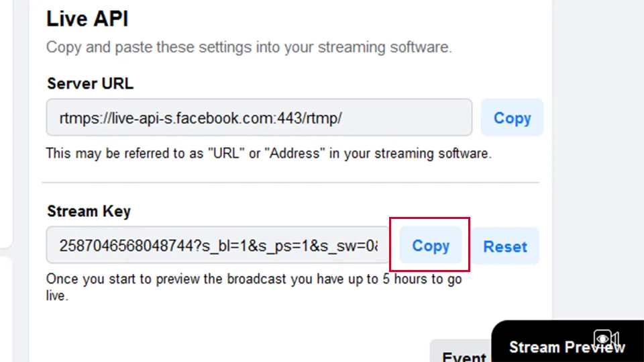
Task: Click the partially visible Event button
Action: [x=460, y=352]
